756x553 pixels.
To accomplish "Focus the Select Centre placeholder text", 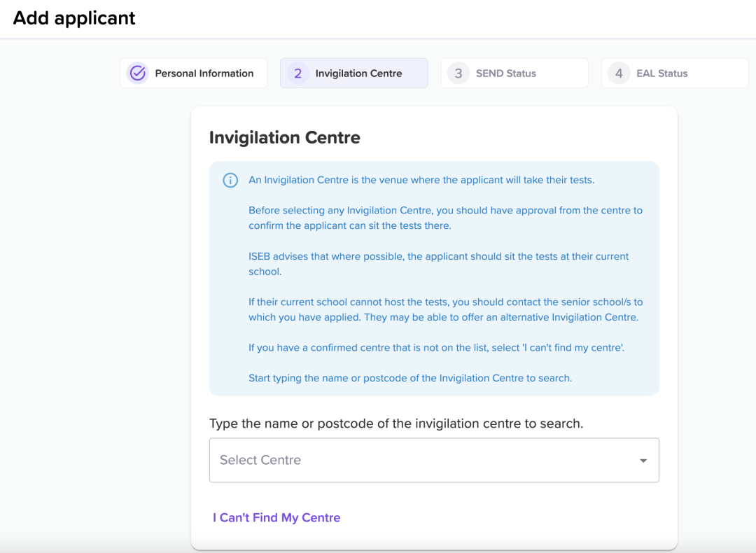I will pyautogui.click(x=260, y=460).
